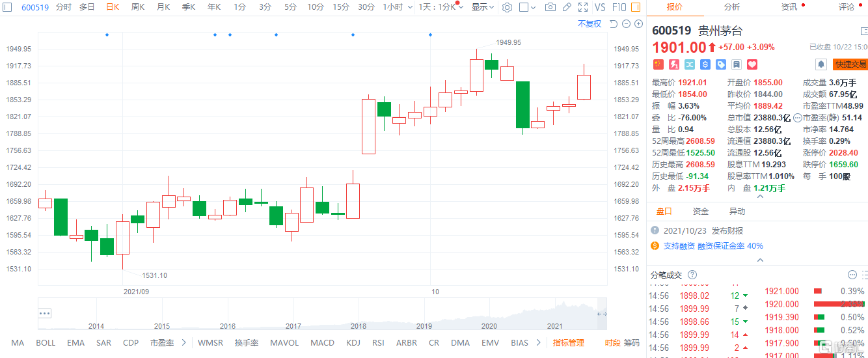
Task: Add stock to favorites with heart icon
Action: 752,64
